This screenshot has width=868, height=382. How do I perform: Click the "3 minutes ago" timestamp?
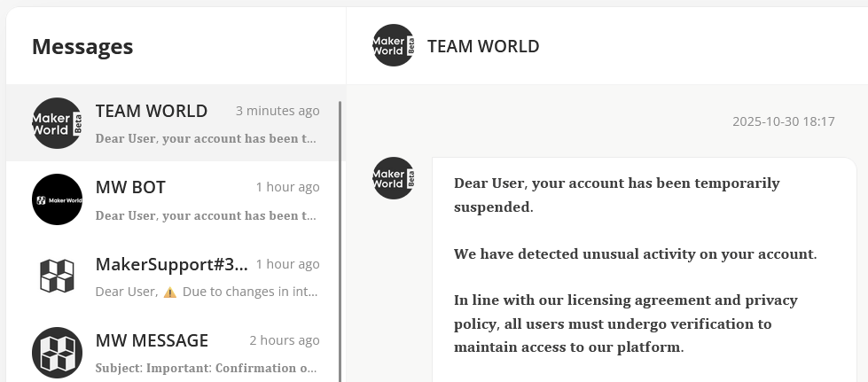click(278, 111)
